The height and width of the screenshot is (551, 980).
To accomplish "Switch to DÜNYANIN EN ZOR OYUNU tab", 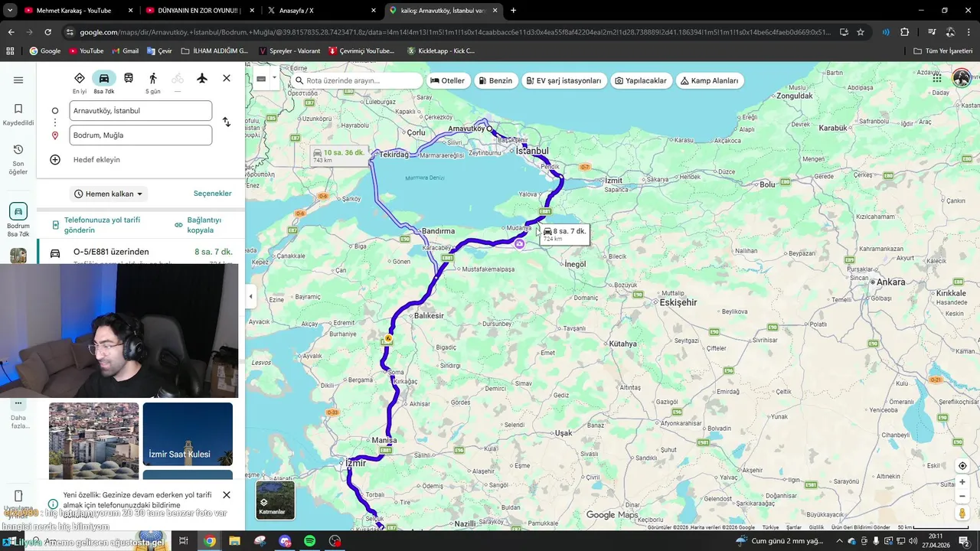I will [x=200, y=11].
